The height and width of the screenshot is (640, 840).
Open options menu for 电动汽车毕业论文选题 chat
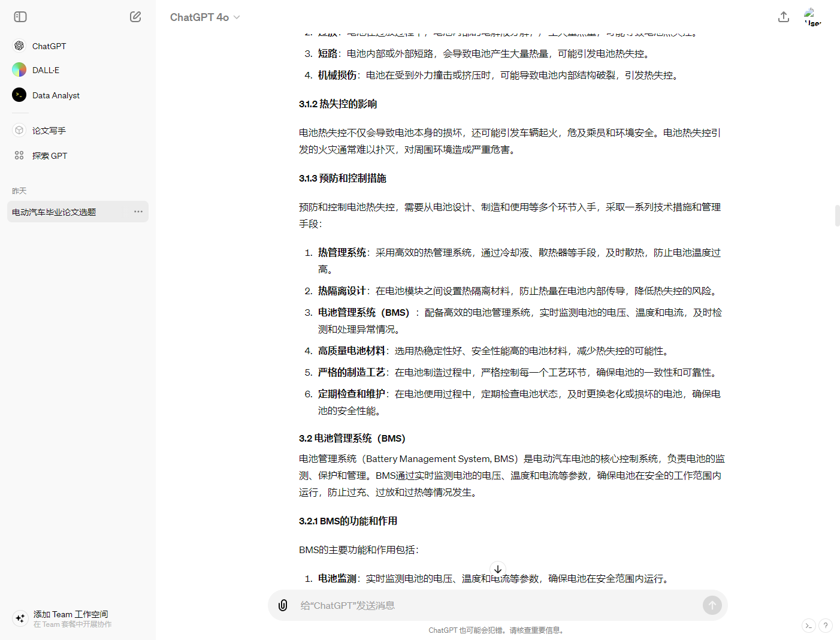tap(138, 212)
